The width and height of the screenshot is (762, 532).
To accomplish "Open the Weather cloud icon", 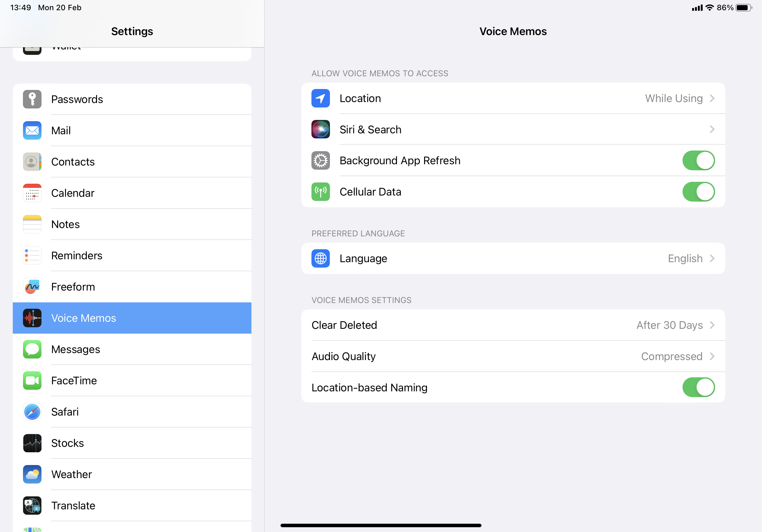I will [32, 474].
